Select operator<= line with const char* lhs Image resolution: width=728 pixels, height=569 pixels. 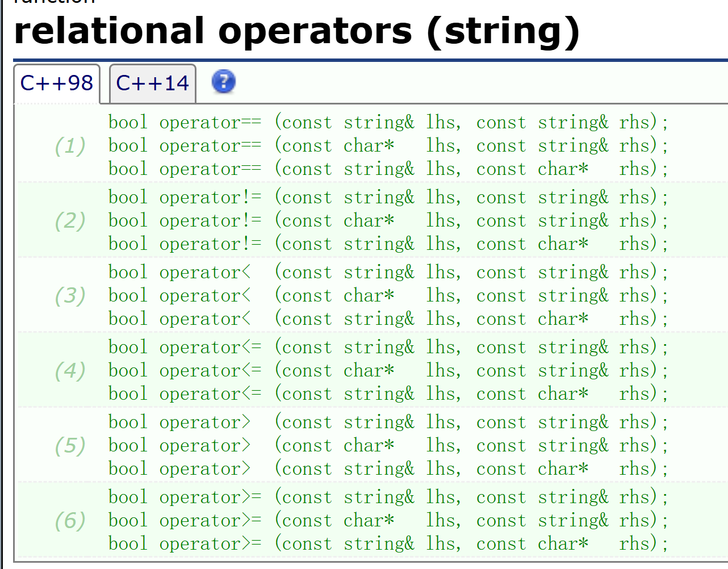coord(388,371)
